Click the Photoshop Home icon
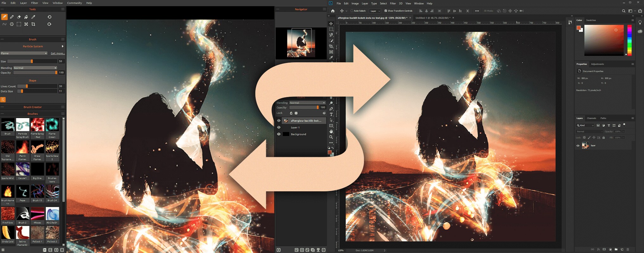Image resolution: width=644 pixels, height=253 pixels. pyautogui.click(x=333, y=11)
